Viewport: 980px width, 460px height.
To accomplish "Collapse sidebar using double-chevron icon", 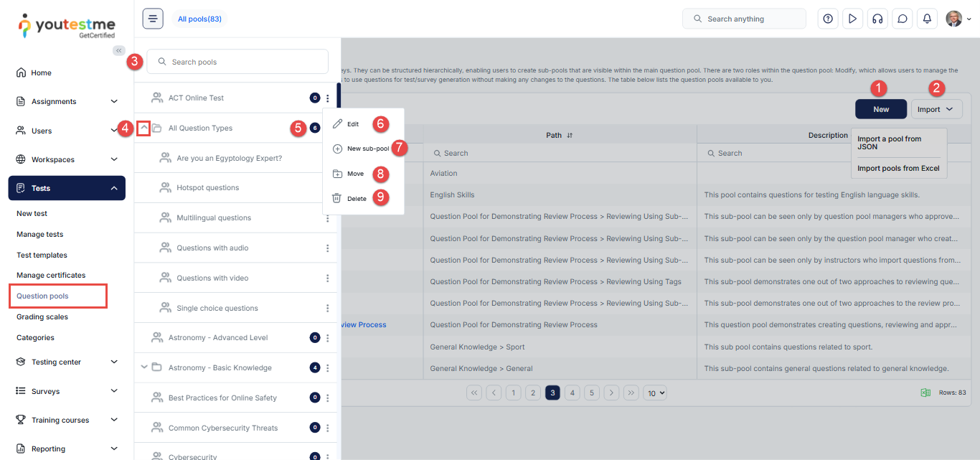I will point(118,50).
